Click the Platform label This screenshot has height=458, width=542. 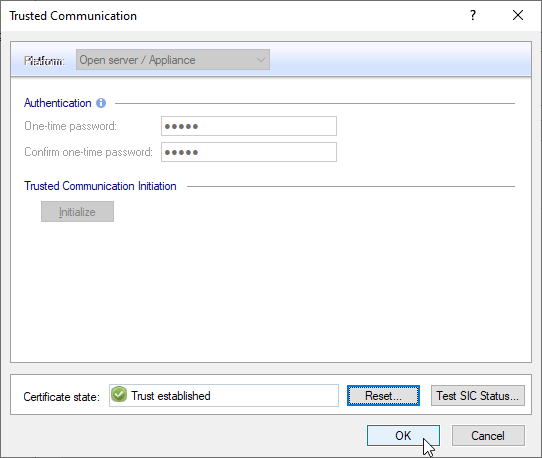pos(44,61)
